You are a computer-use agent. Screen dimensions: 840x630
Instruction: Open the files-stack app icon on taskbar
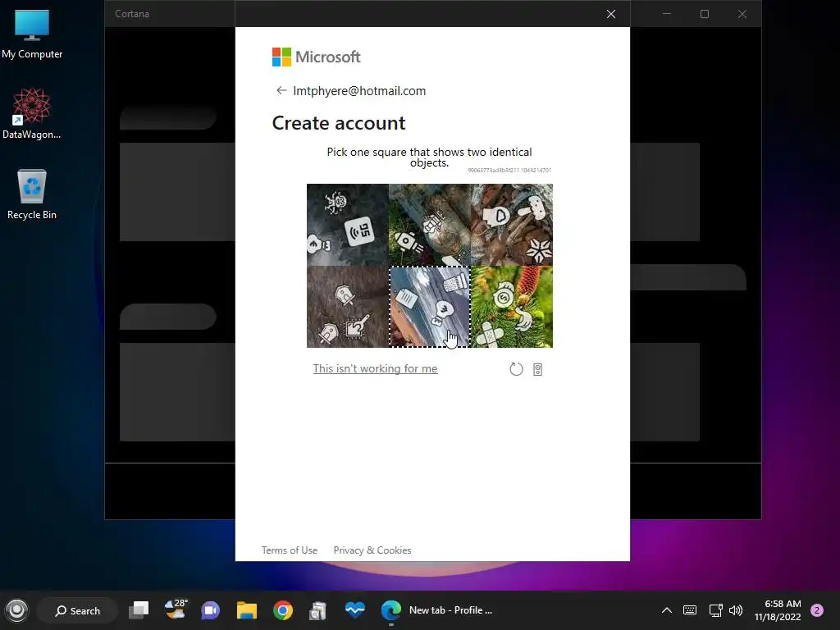(x=318, y=610)
